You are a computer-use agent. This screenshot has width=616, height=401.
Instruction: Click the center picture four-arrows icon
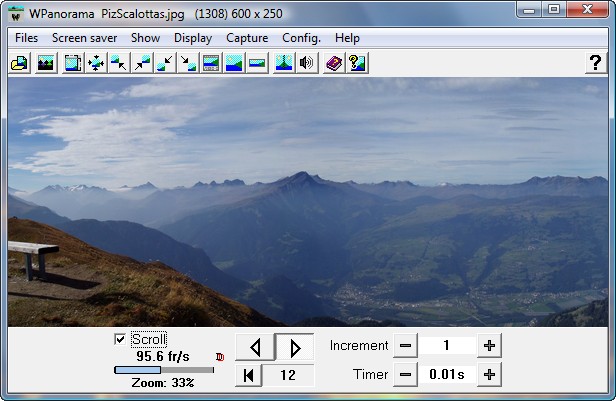[x=95, y=63]
